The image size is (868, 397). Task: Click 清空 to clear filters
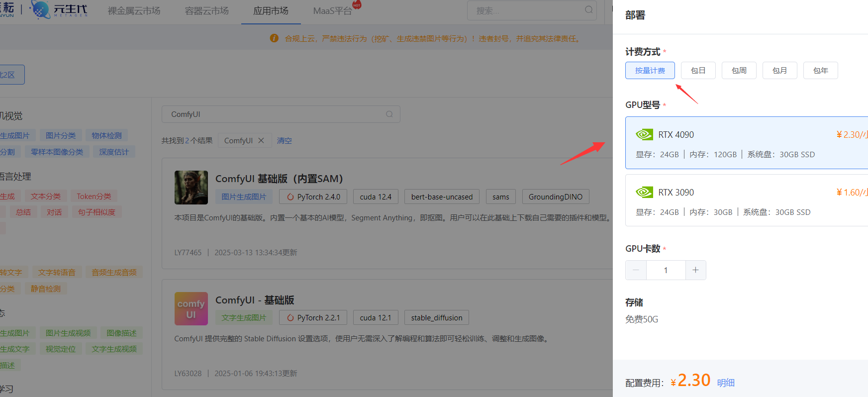[x=284, y=141]
